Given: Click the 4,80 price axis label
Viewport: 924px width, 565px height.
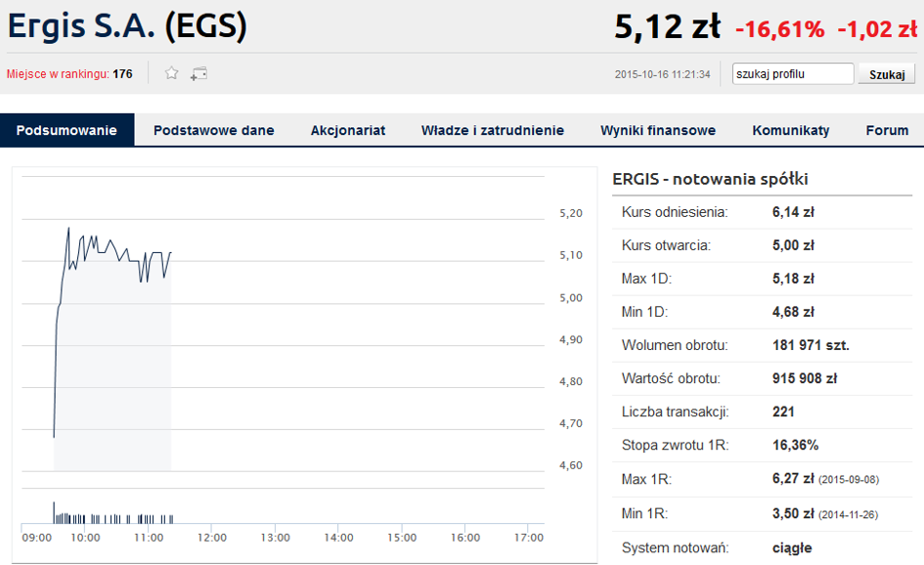Looking at the screenshot, I should pyautogui.click(x=571, y=382).
